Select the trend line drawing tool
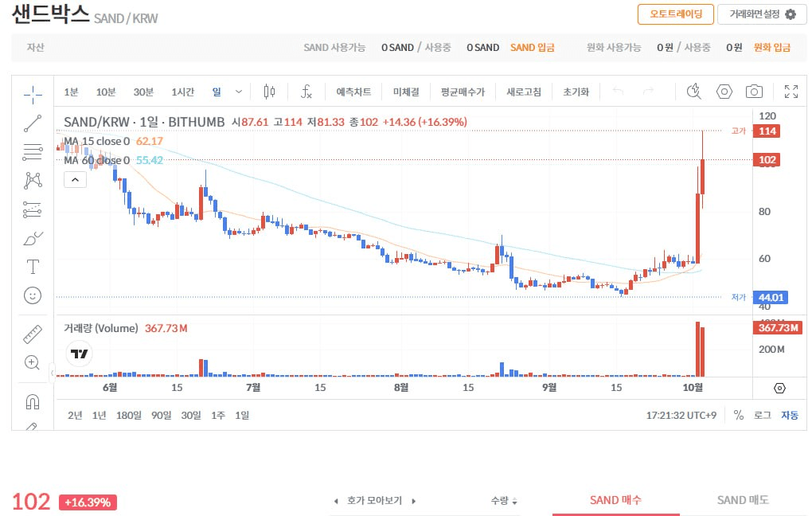The height and width of the screenshot is (516, 812). (x=33, y=123)
